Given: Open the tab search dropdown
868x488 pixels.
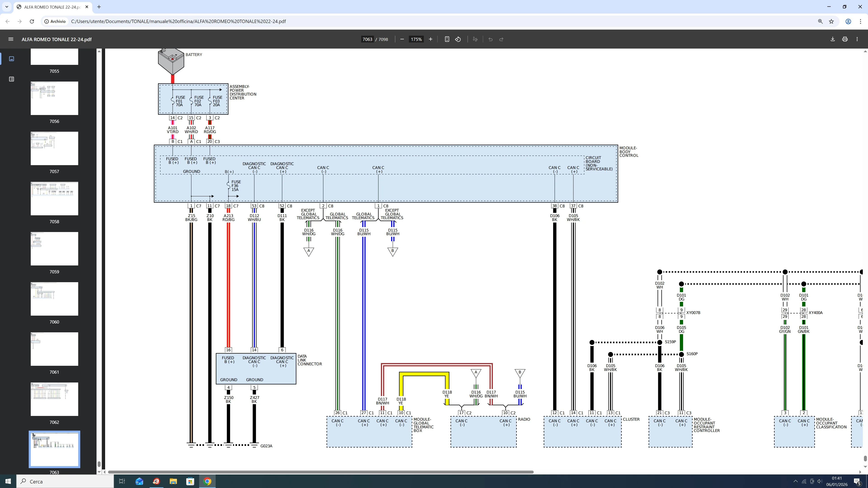Looking at the screenshot, I should 7,7.
